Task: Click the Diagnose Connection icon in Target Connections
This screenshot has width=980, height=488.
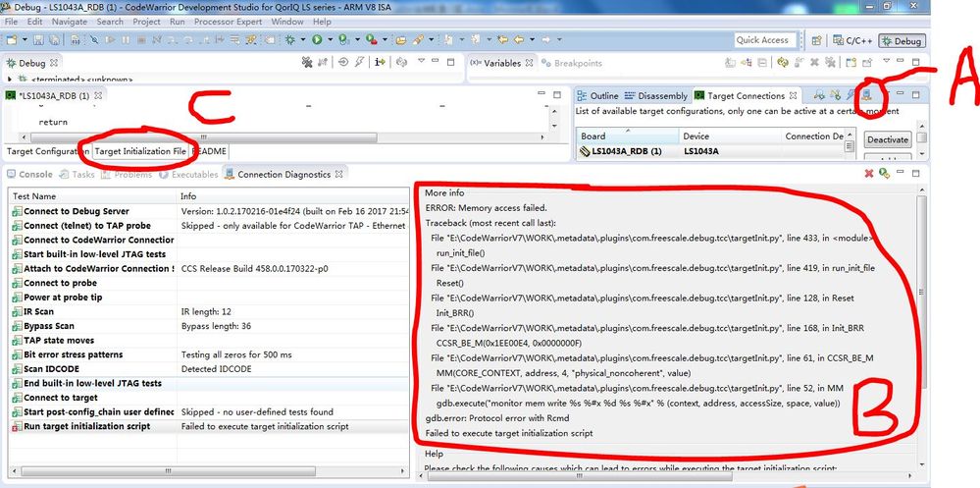Action: (x=867, y=95)
